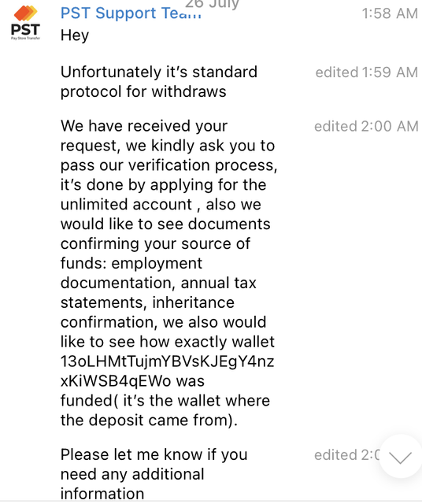Tap 'the deposit came from' text line

click(x=149, y=421)
